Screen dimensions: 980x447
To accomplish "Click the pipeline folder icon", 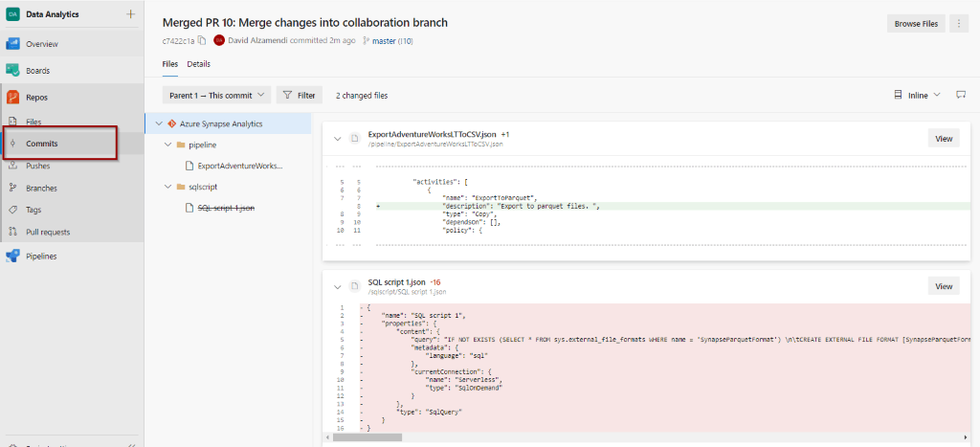I will [x=181, y=145].
